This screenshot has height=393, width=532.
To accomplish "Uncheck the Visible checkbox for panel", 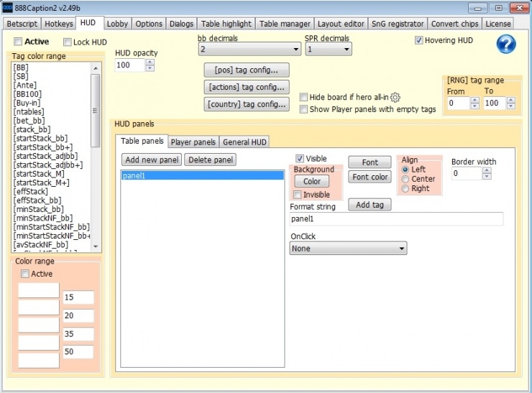I will click(300, 158).
